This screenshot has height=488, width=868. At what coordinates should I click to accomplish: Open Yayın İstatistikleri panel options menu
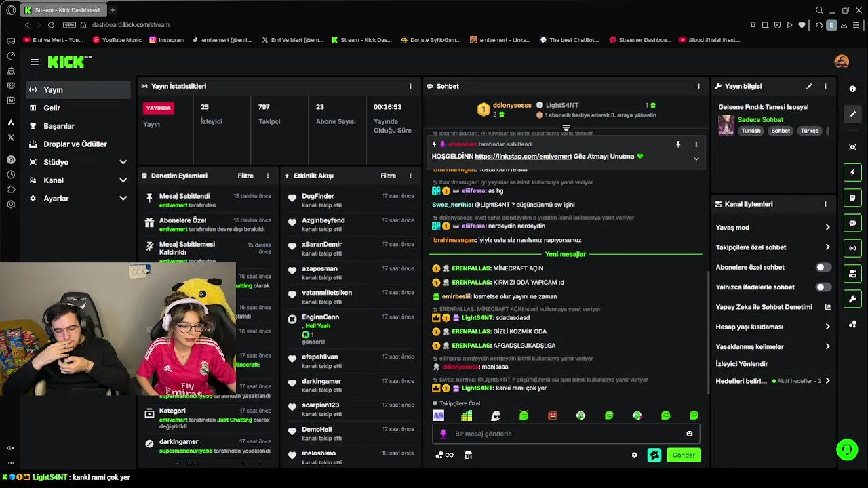tap(410, 86)
